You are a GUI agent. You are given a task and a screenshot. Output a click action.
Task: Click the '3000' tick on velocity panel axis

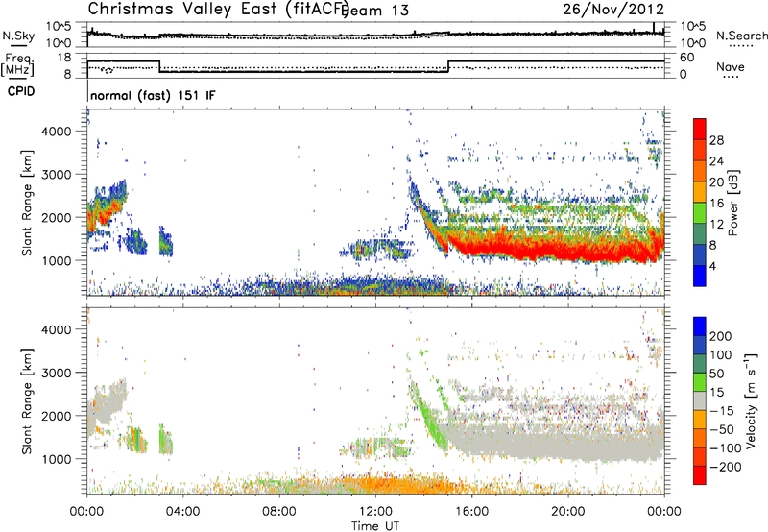tap(57, 373)
